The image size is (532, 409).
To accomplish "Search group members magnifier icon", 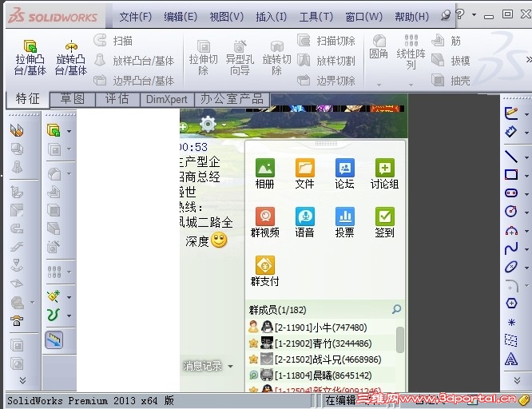I will tap(396, 309).
